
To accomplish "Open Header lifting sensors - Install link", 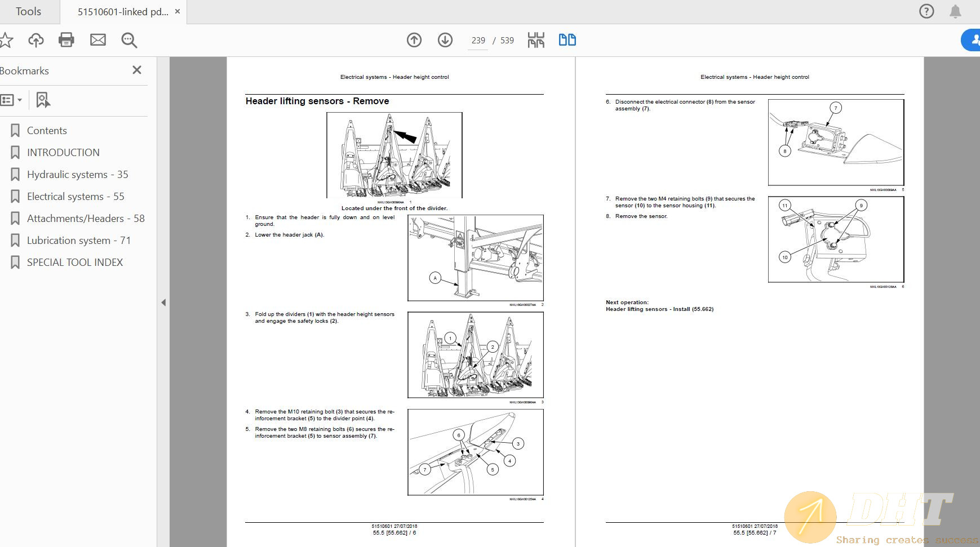I will coord(659,309).
